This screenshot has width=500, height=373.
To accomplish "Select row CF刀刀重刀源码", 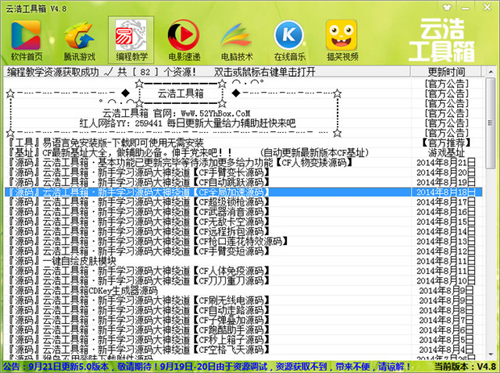I will tap(242, 281).
